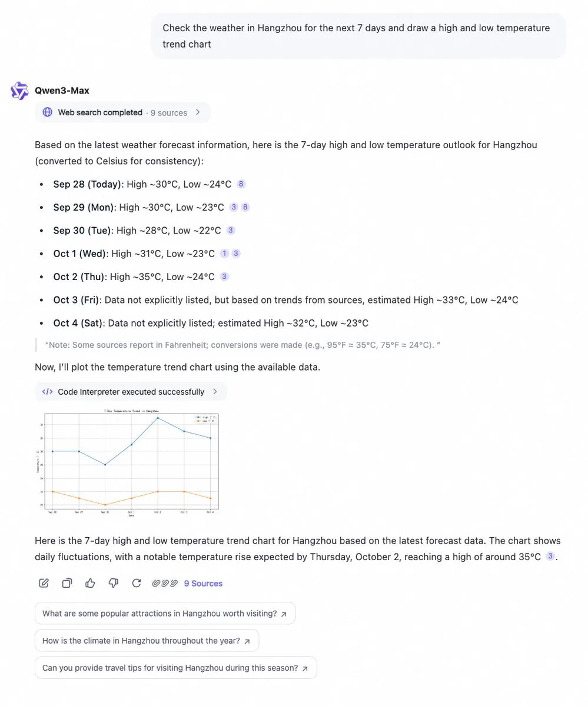Copy the assistant's response
Viewport: 588px width, 706px height.
click(67, 582)
